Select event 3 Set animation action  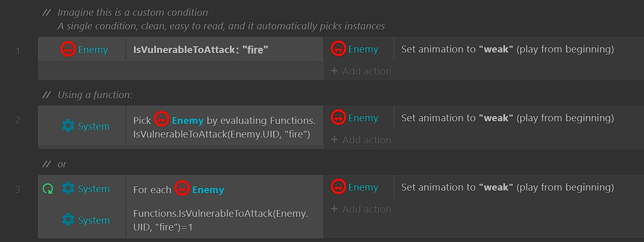pyautogui.click(x=507, y=187)
